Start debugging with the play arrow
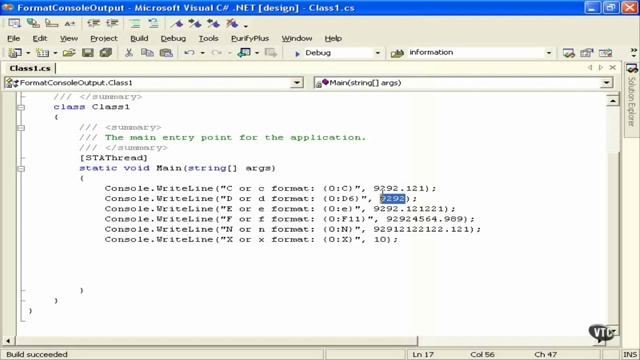This screenshot has height=360, width=640. 297,53
